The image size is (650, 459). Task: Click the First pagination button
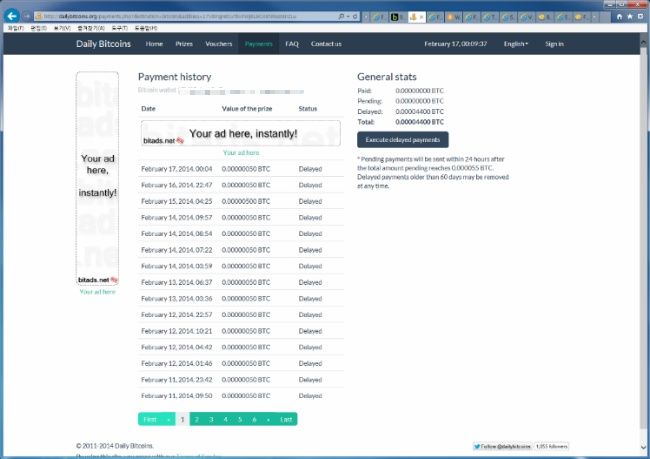click(150, 419)
